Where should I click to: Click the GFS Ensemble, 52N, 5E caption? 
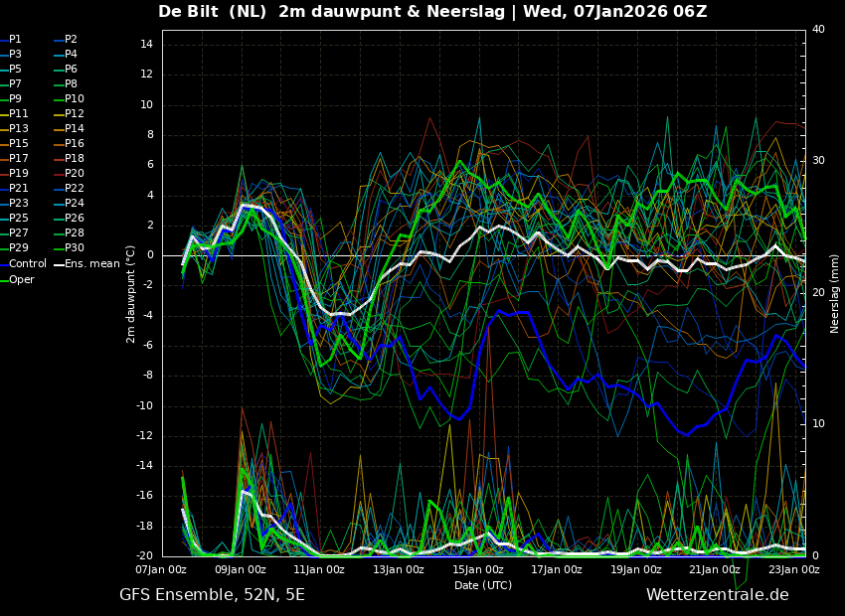pyautogui.click(x=213, y=595)
